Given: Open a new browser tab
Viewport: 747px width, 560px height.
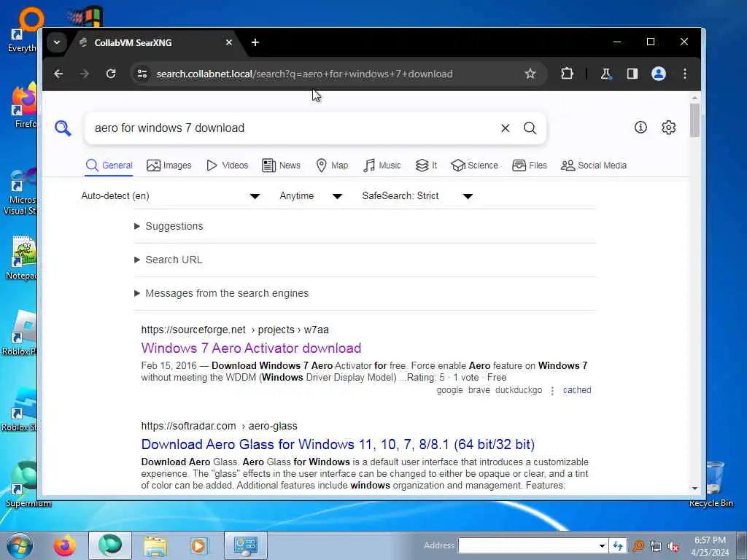Looking at the screenshot, I should click(255, 42).
